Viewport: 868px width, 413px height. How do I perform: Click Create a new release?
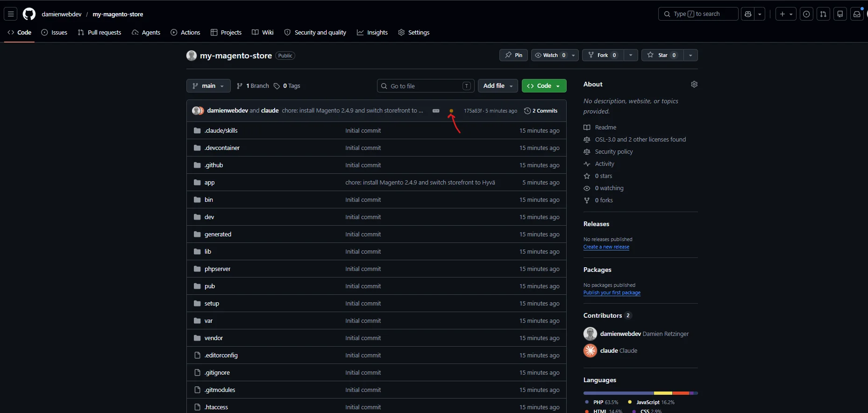click(606, 247)
